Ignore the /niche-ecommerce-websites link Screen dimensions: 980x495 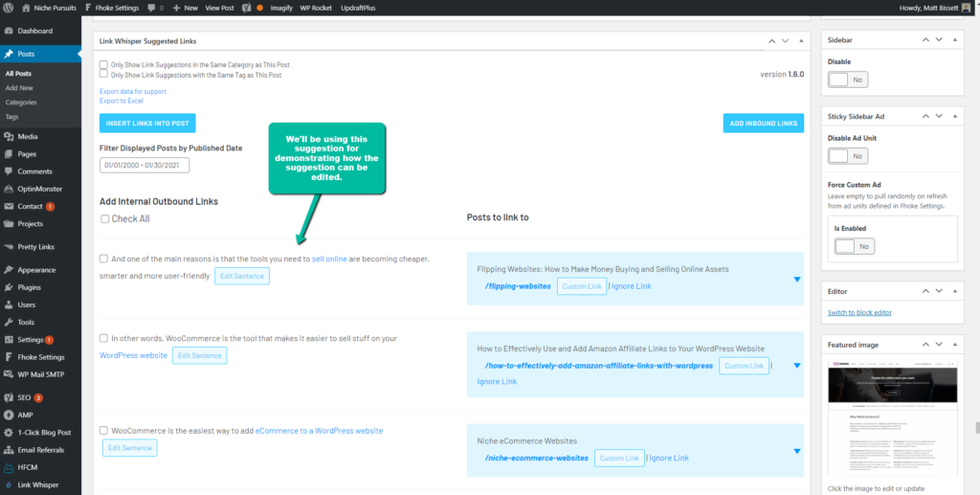[669, 458]
